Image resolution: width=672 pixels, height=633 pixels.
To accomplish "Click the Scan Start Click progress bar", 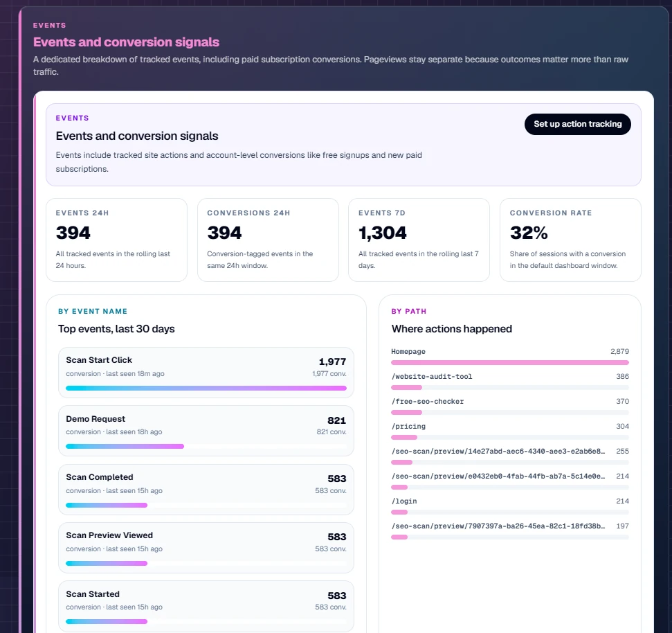I will click(x=206, y=388).
